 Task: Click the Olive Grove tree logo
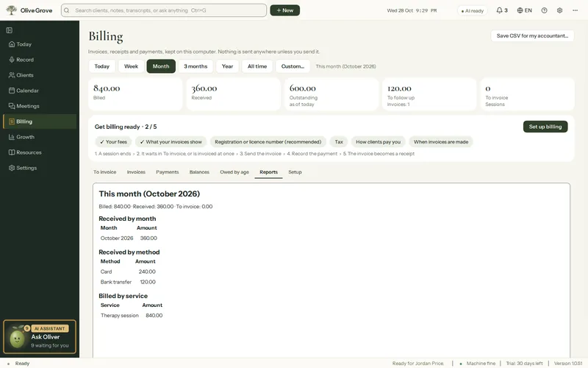(x=12, y=10)
